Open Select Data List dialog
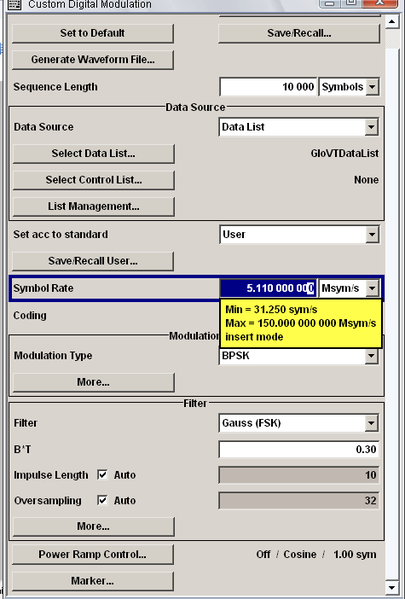The image size is (405, 599). click(x=94, y=154)
